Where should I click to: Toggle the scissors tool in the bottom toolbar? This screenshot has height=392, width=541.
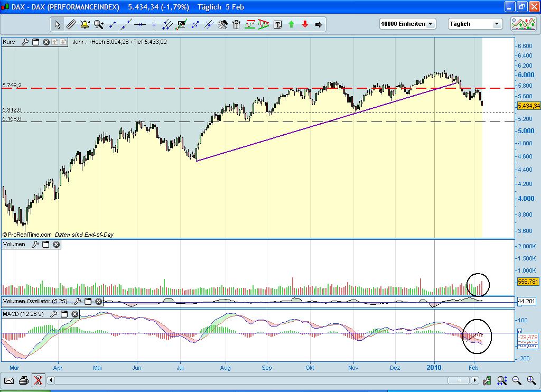tap(38, 380)
